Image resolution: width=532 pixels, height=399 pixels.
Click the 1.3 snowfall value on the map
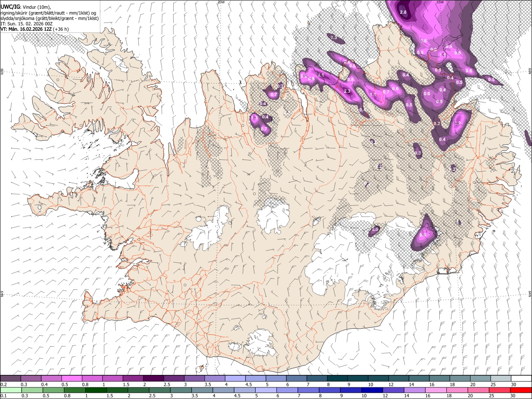click(255, 118)
